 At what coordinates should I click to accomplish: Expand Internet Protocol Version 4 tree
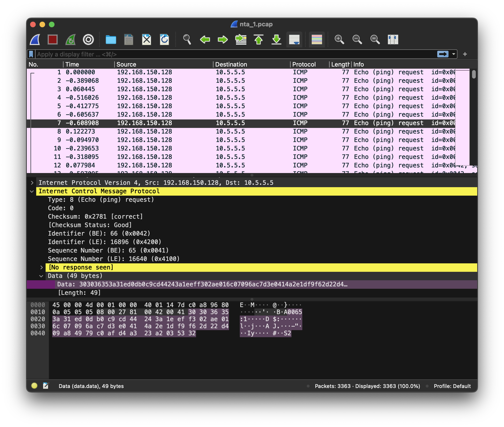(x=32, y=183)
